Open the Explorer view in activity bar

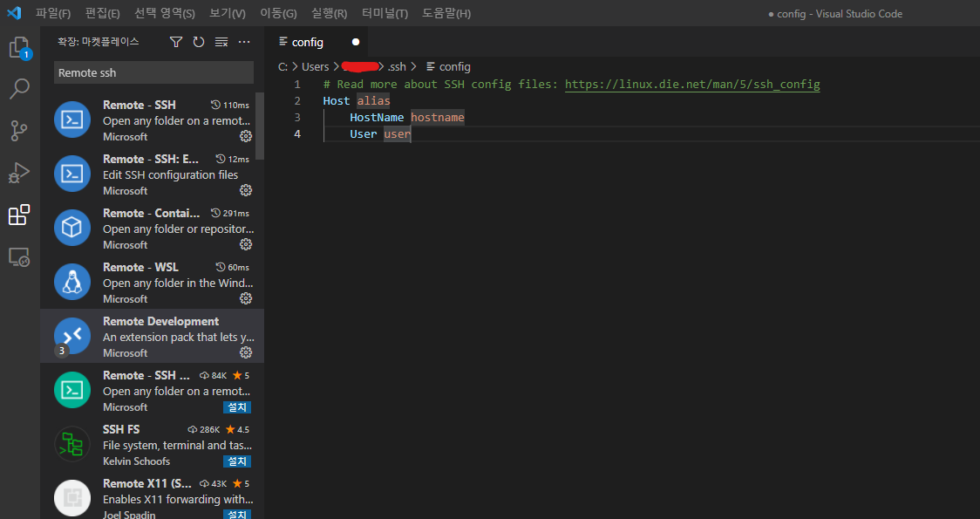(19, 47)
